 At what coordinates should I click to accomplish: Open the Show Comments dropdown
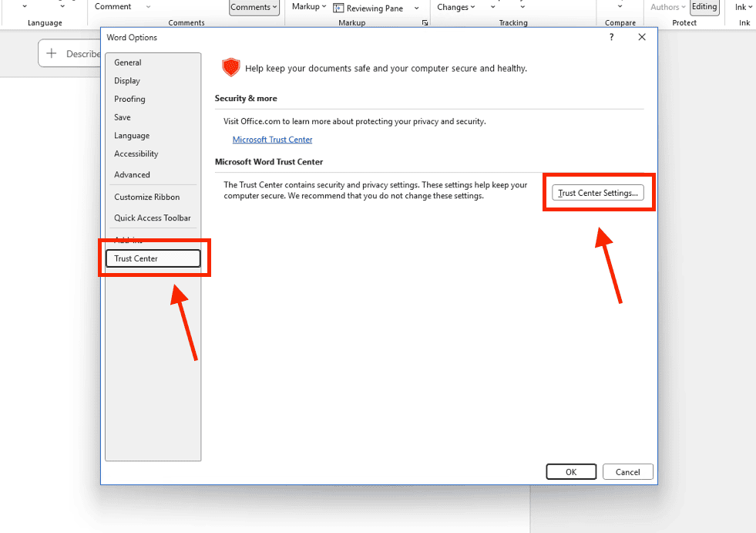point(254,7)
